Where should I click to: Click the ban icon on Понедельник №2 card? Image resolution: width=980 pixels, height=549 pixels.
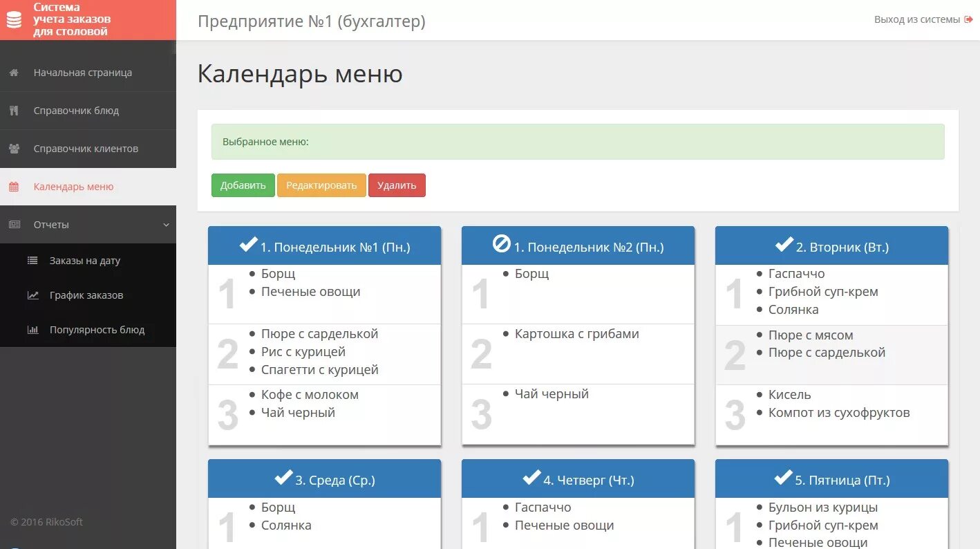coord(501,244)
